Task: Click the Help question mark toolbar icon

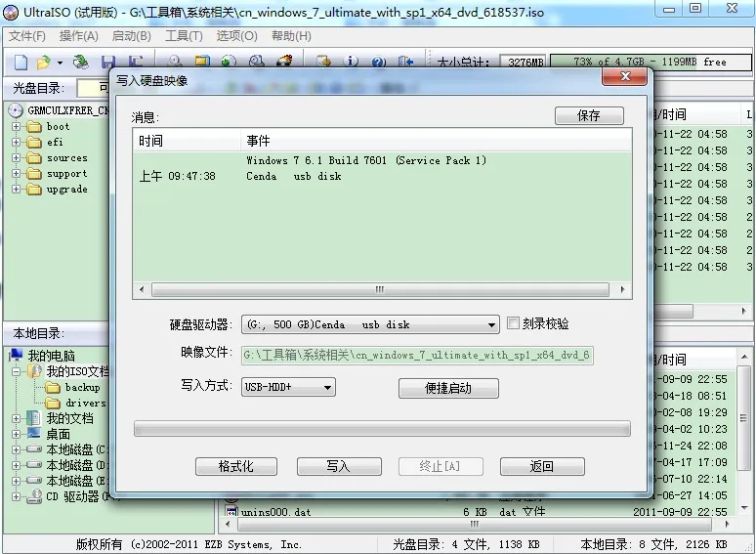Action: click(378, 62)
